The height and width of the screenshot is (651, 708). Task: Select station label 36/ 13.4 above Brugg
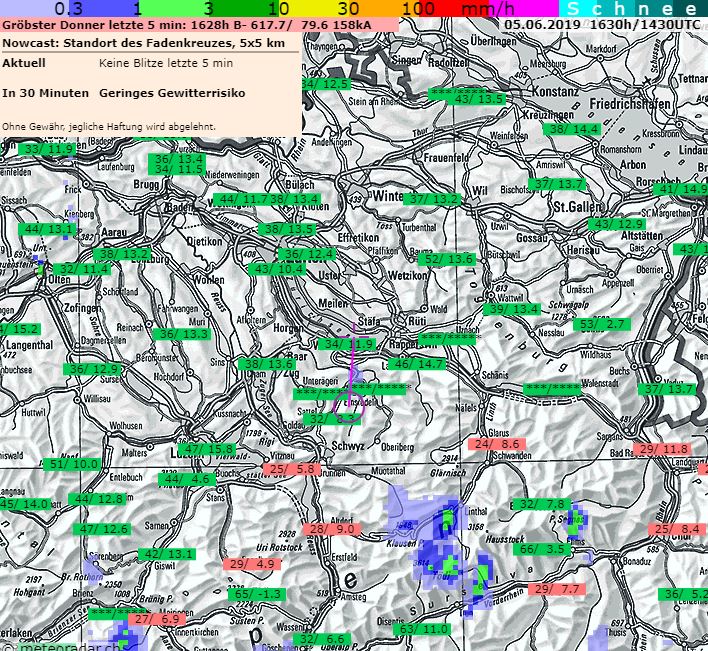coord(177,159)
